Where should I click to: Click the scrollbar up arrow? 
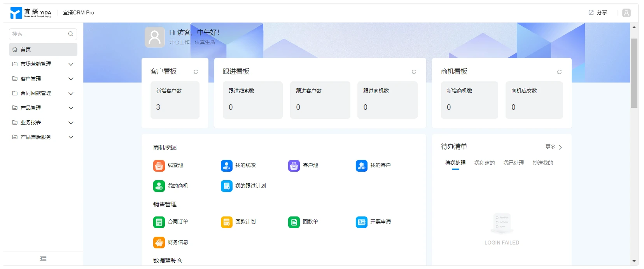[634, 27]
